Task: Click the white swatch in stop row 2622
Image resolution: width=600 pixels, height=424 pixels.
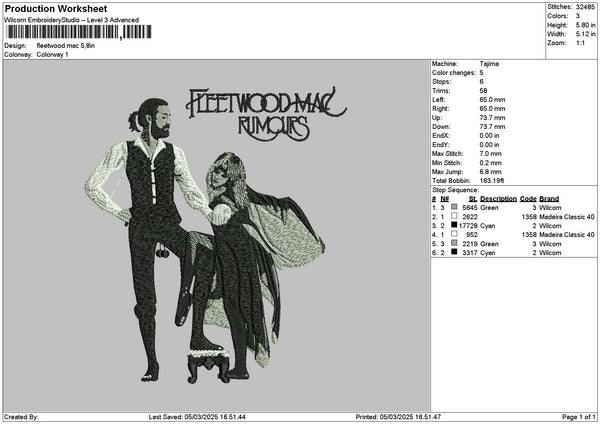Action: [454, 216]
